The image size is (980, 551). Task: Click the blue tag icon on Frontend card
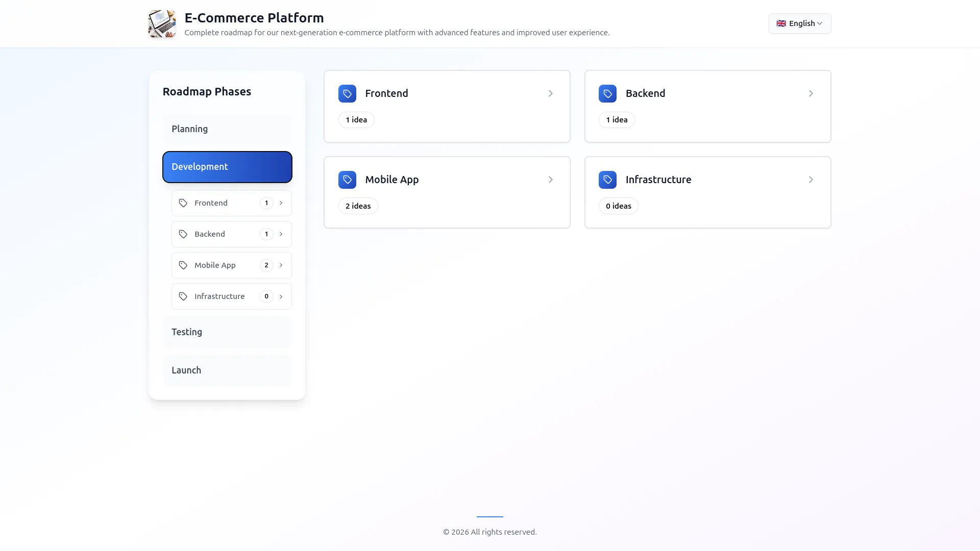coord(347,93)
